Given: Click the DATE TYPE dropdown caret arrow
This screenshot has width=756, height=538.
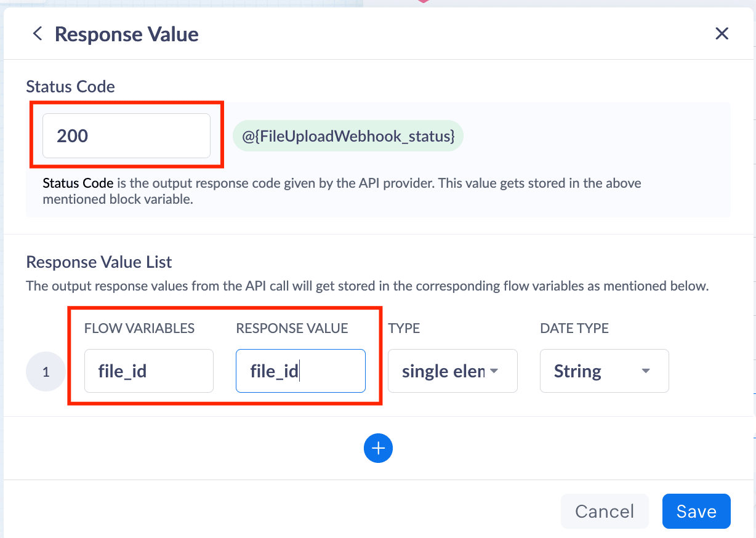Looking at the screenshot, I should click(645, 371).
